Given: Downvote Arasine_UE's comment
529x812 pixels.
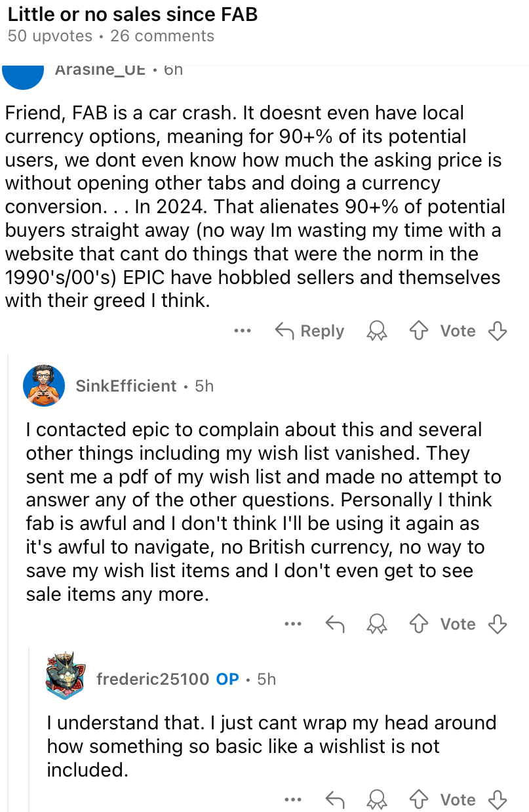Looking at the screenshot, I should pos(498,331).
